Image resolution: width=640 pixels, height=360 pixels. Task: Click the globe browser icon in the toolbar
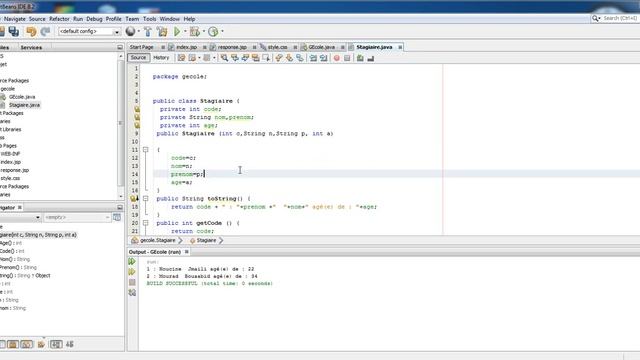click(130, 31)
